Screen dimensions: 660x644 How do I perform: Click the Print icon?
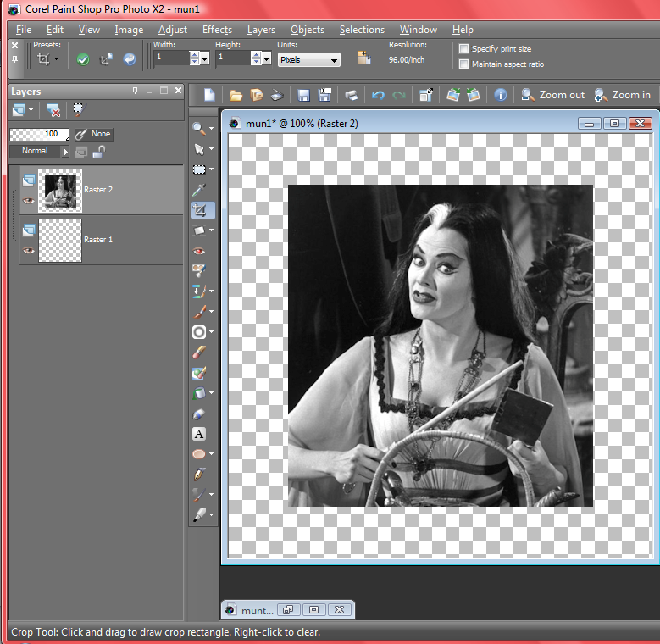(352, 96)
